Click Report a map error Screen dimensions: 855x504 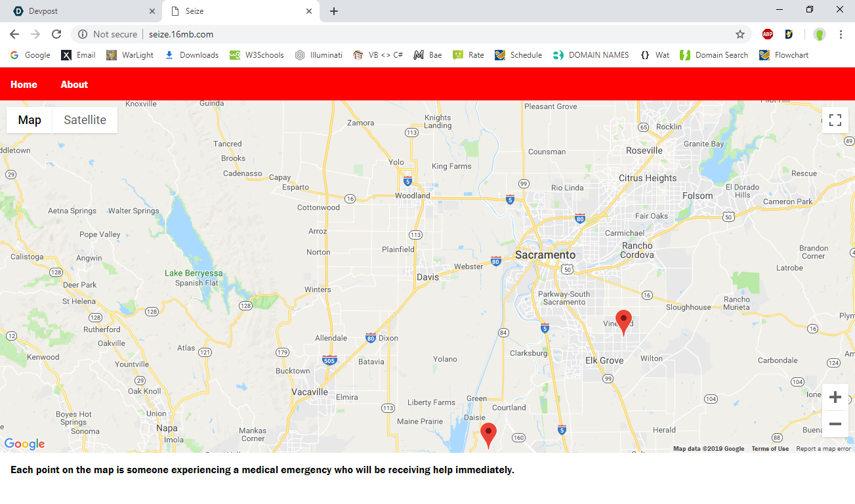pos(824,449)
